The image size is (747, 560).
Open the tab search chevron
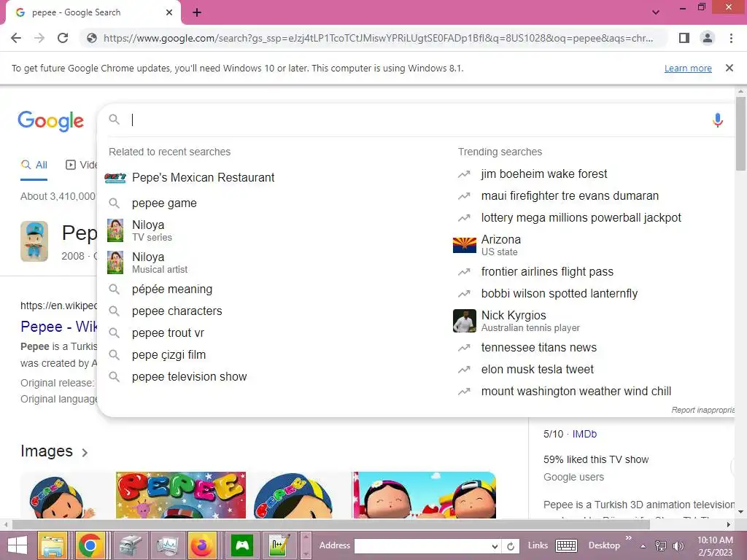(x=656, y=12)
